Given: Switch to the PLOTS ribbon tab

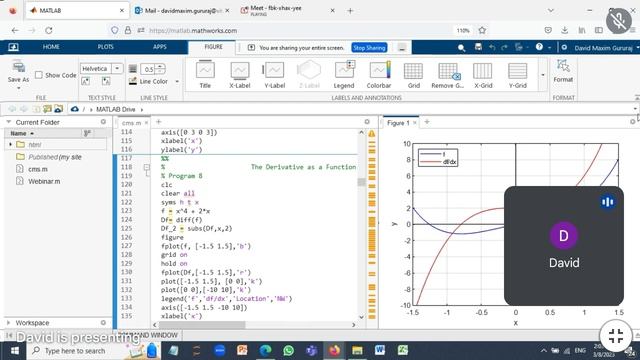Looking at the screenshot, I should point(105,47).
